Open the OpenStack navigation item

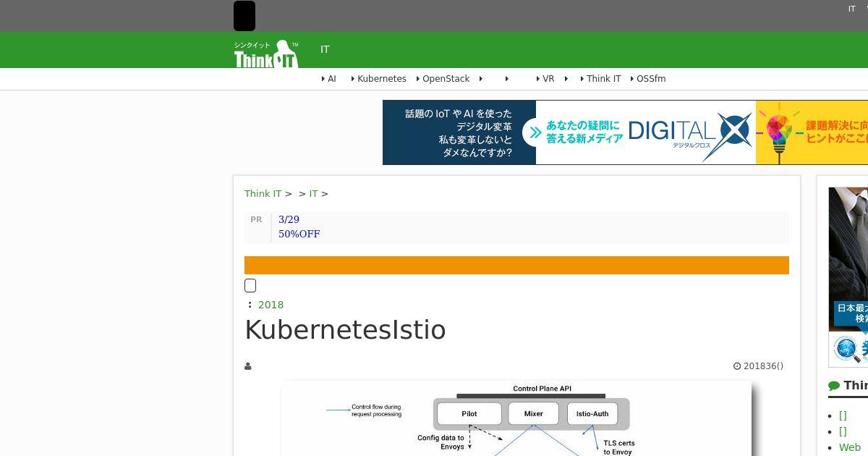pyautogui.click(x=446, y=79)
